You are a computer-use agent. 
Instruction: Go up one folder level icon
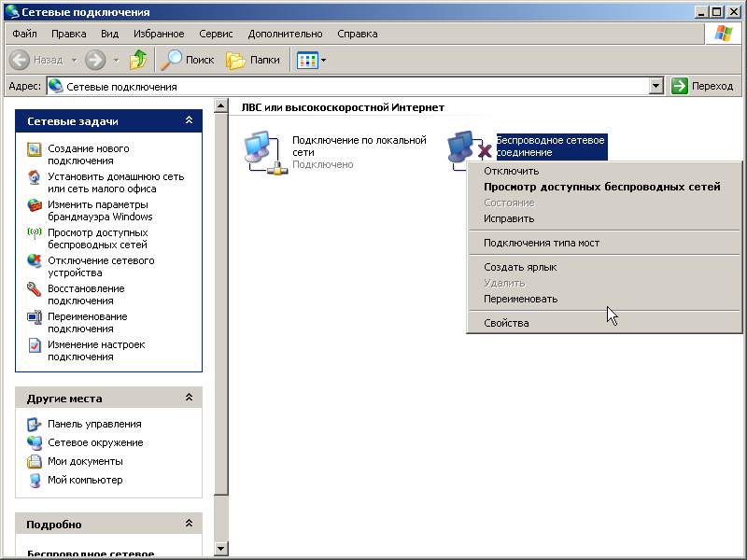click(x=138, y=60)
